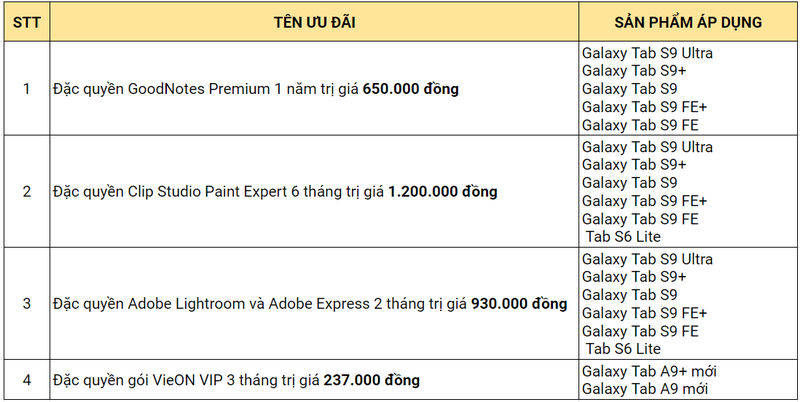Click Galaxy Tab S9 Ultra in row 1
This screenshot has height=402, width=800.
tap(647, 54)
